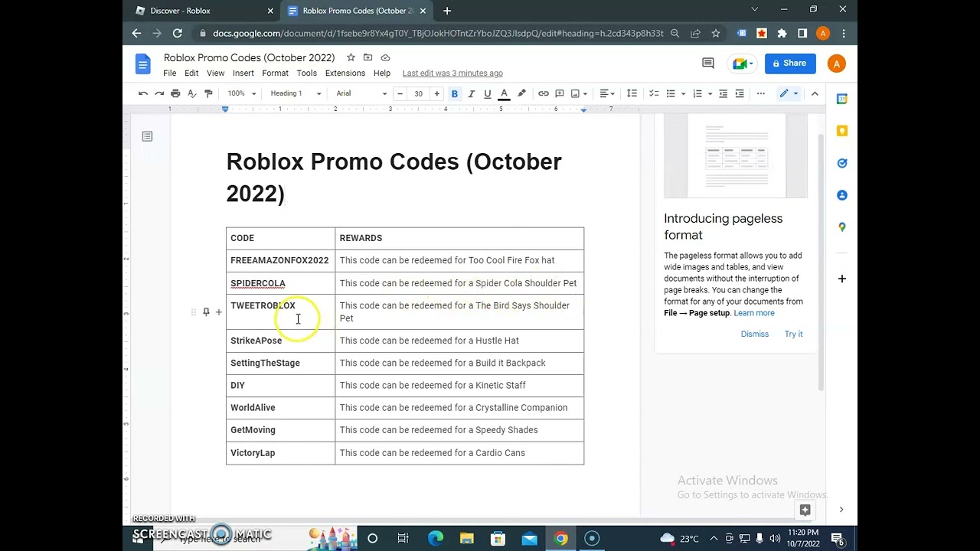
Task: Open the Arial font dropdown
Action: 361,93
